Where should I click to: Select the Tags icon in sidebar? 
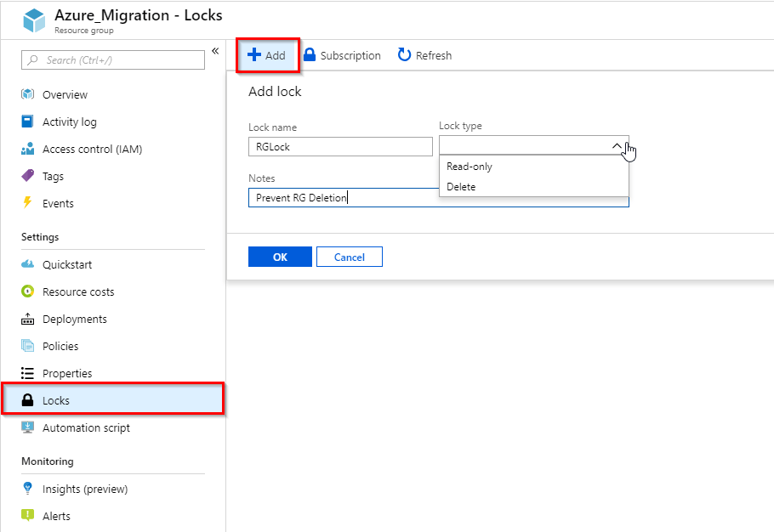[27, 176]
